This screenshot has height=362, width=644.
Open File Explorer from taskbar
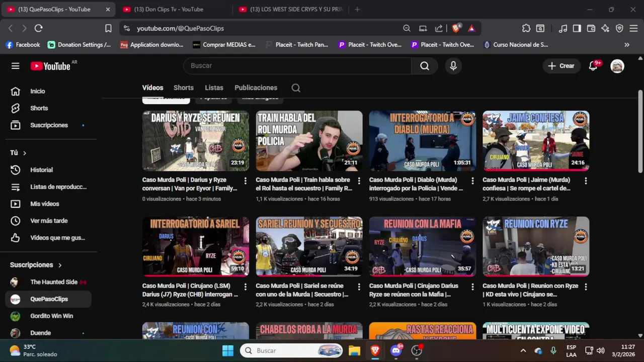pos(354,350)
